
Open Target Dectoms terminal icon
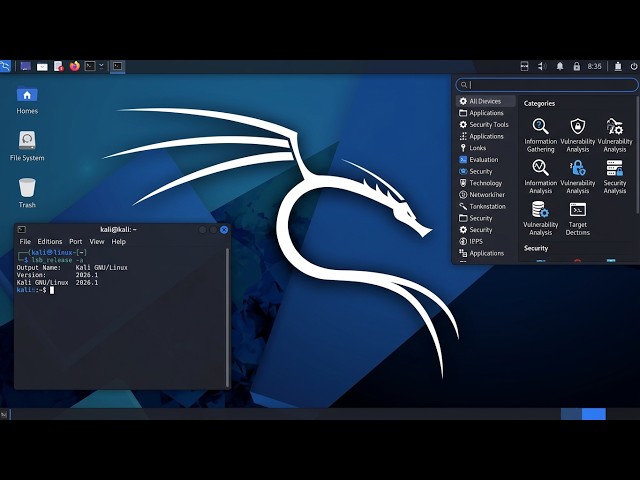(x=578, y=218)
